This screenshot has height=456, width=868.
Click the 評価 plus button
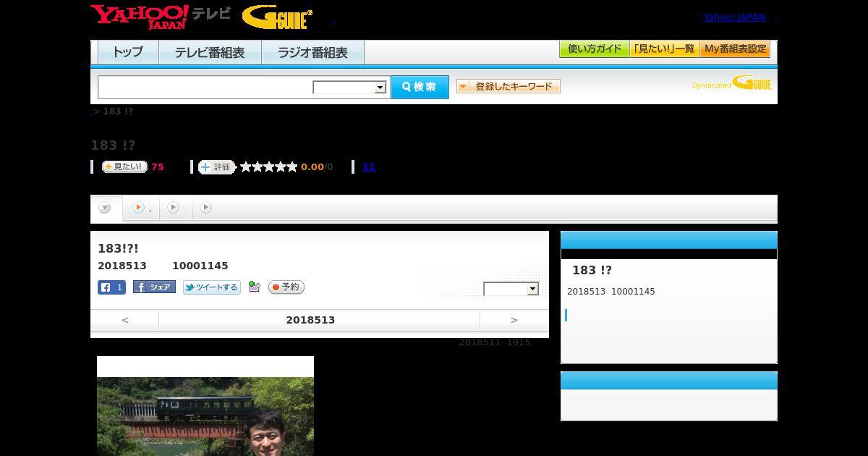coord(217,167)
